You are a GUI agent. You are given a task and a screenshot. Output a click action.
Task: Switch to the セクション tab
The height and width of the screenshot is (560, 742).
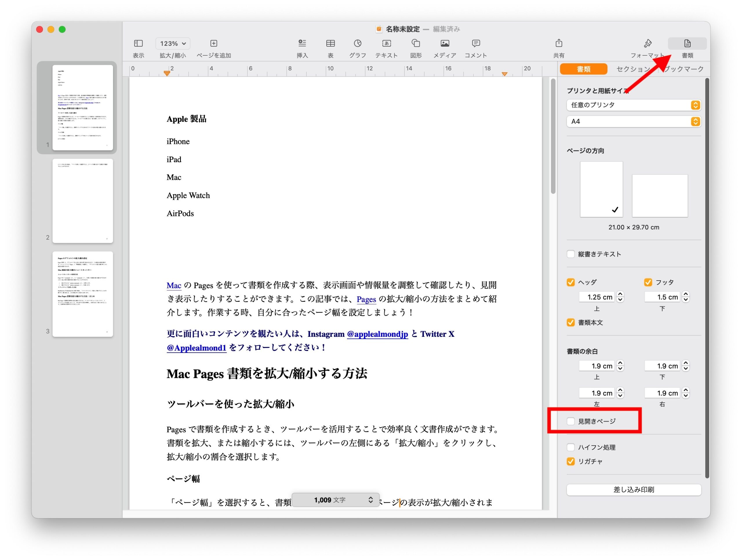click(633, 69)
